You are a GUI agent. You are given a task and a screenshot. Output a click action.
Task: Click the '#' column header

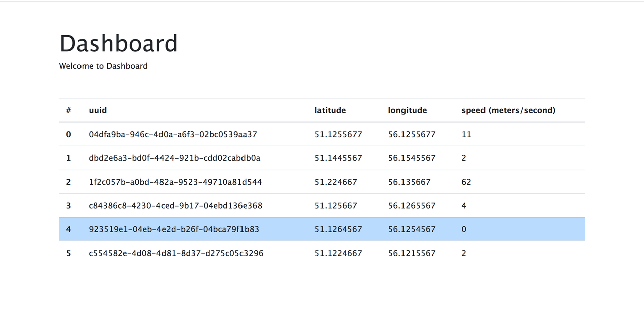[x=69, y=110]
